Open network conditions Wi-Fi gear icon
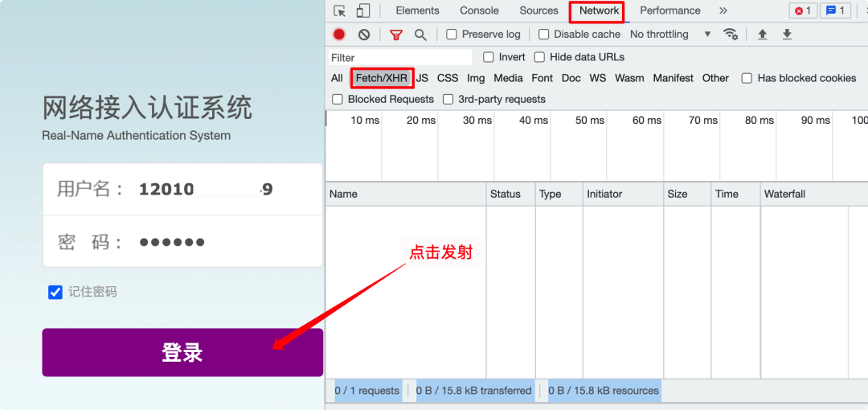 click(731, 35)
